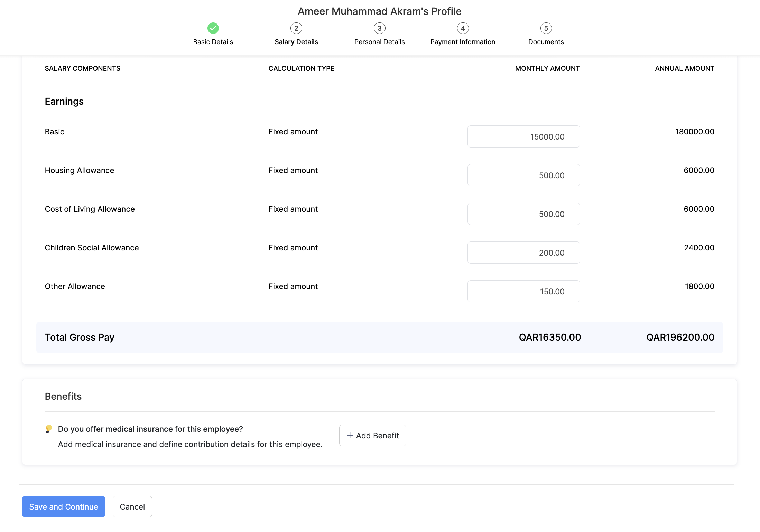The image size is (760, 532).
Task: Click Cost of Living Allowance amount input
Action: (x=523, y=214)
